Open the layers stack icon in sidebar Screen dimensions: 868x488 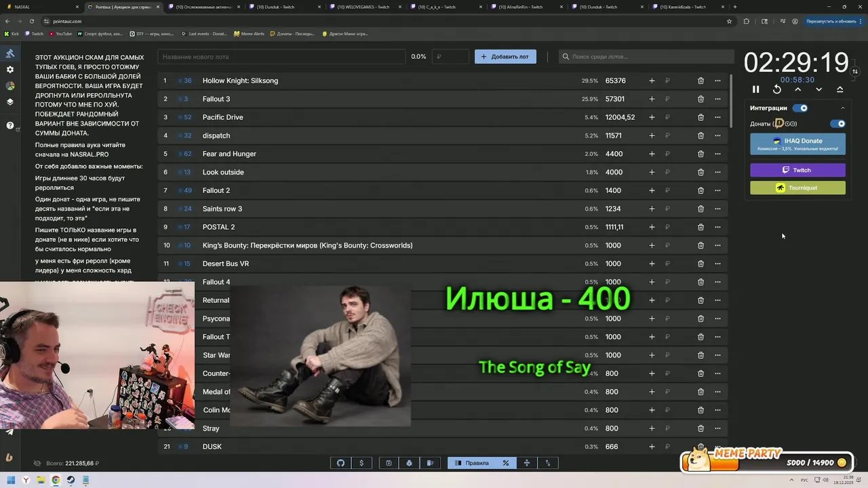coord(10,102)
